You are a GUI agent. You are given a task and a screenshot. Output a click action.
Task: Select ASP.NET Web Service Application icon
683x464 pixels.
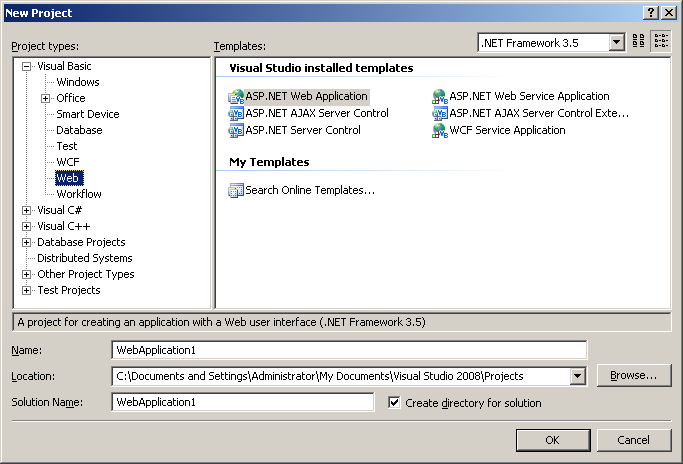coord(440,96)
